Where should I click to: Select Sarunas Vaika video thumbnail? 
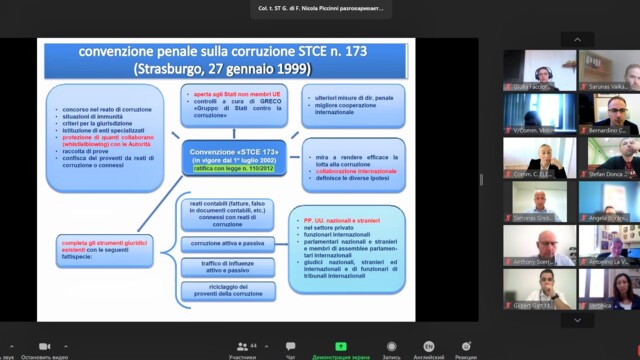(609, 70)
